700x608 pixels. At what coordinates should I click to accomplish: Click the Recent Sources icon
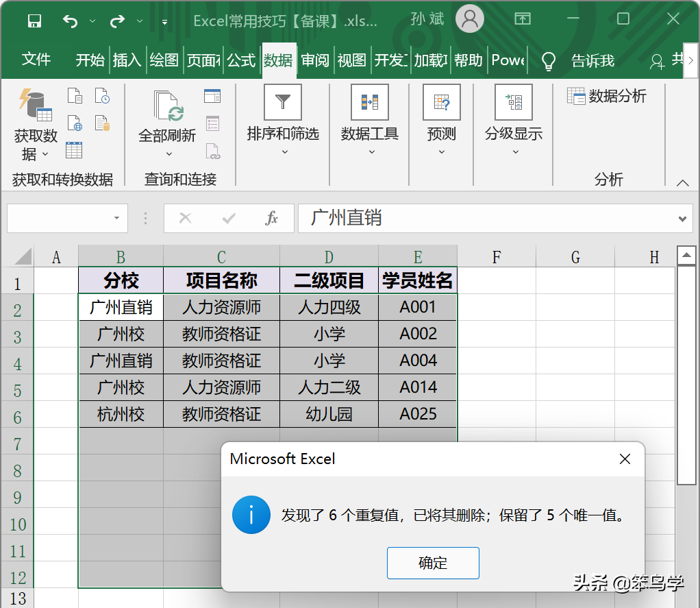pos(102,95)
